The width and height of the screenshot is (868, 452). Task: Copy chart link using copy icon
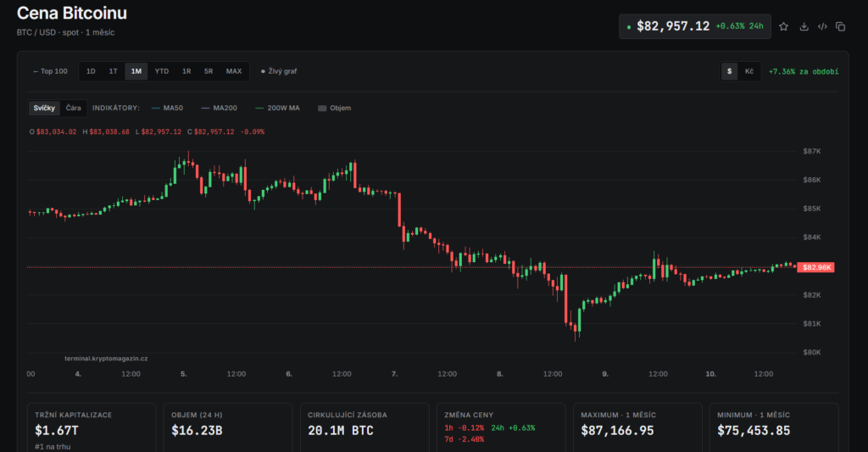840,26
